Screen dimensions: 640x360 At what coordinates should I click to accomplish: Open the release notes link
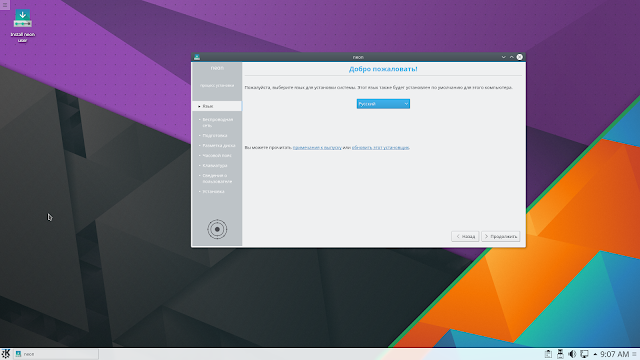(x=317, y=147)
